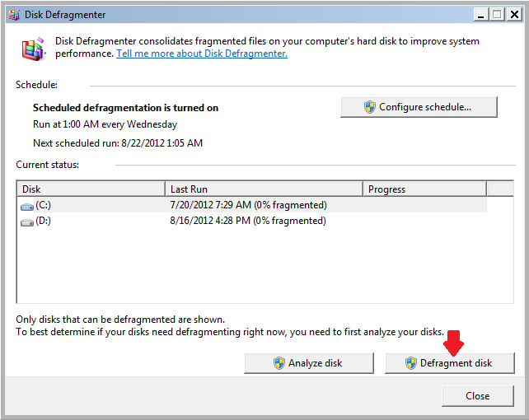Start defragmentation with Defragment disk button

click(449, 363)
